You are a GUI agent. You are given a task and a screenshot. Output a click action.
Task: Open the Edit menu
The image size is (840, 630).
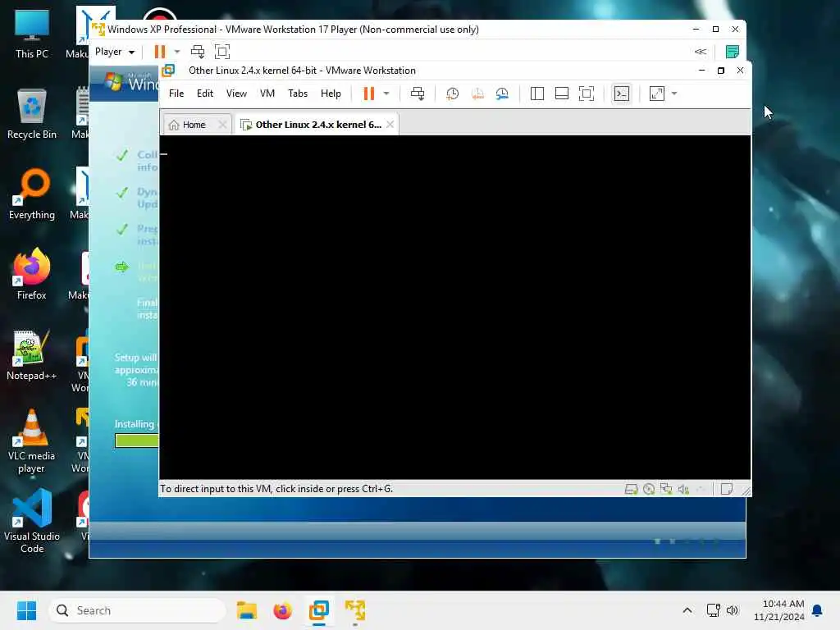[204, 94]
